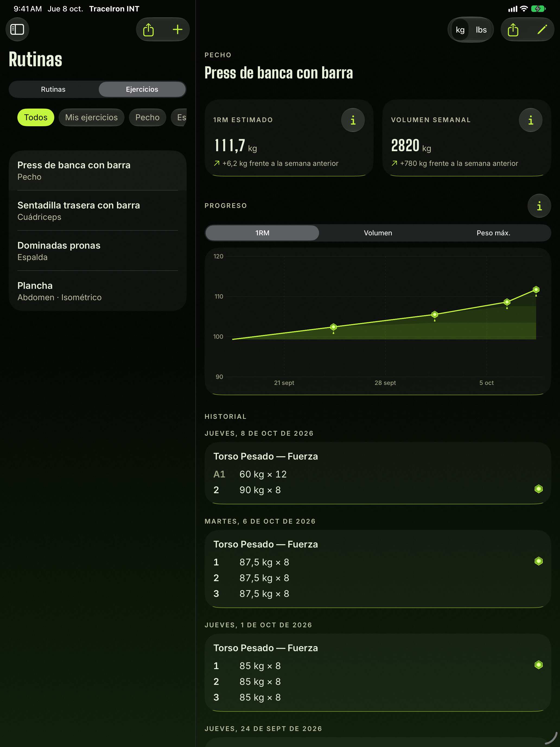The image size is (560, 747).
Task: Show info for Volumen Semanal card
Action: pos(530,120)
